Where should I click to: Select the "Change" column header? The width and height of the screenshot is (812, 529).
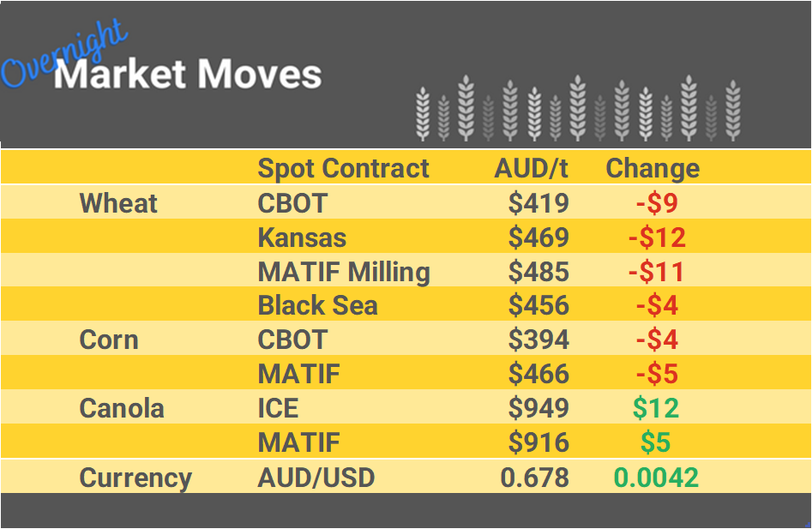tap(653, 169)
